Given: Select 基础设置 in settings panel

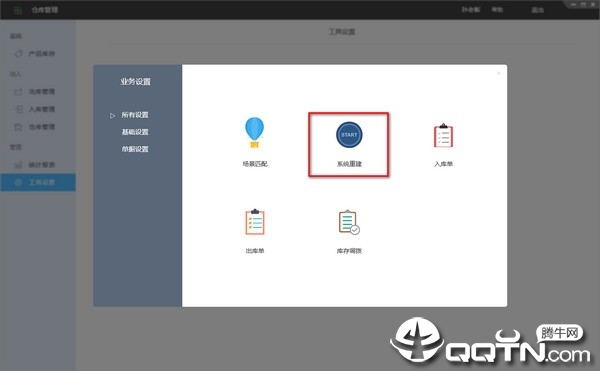Looking at the screenshot, I should point(135,132).
